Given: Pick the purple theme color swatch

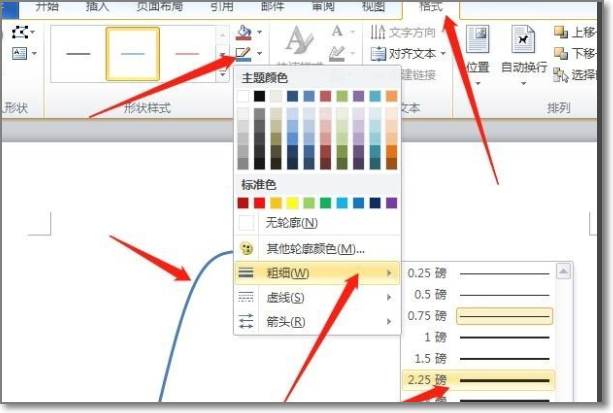Looking at the screenshot, I should point(358,96).
